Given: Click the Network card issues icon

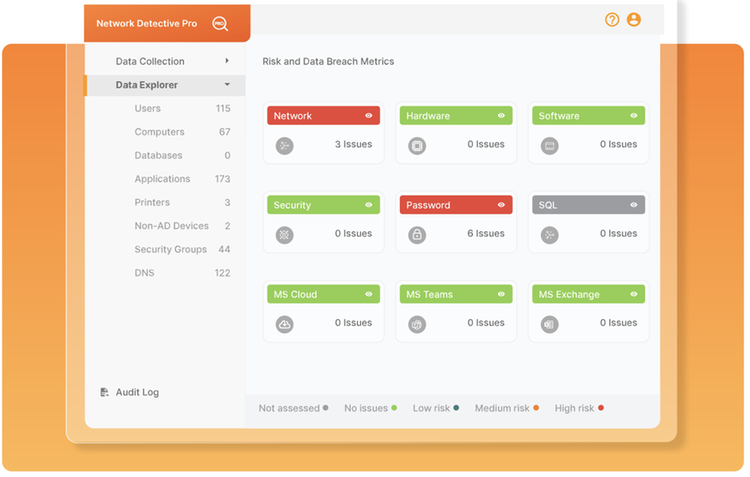Looking at the screenshot, I should click(285, 145).
